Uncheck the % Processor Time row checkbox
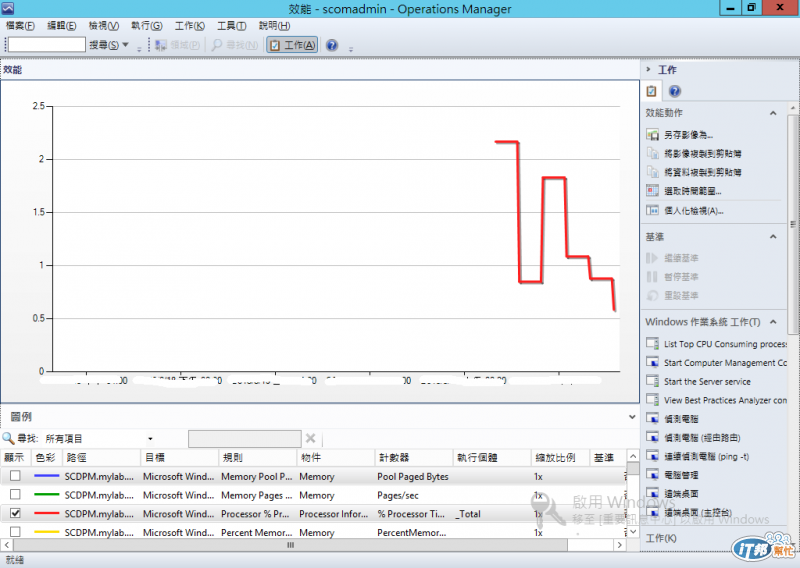The width and height of the screenshot is (800, 568). click(15, 513)
